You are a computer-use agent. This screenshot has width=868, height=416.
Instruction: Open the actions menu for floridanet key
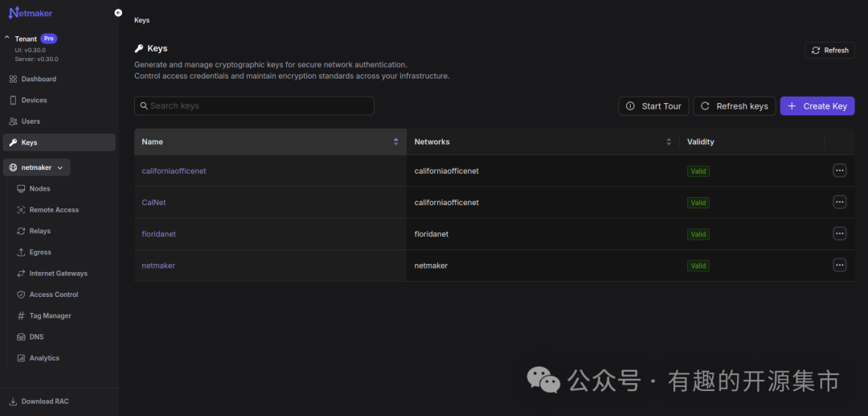pos(839,233)
